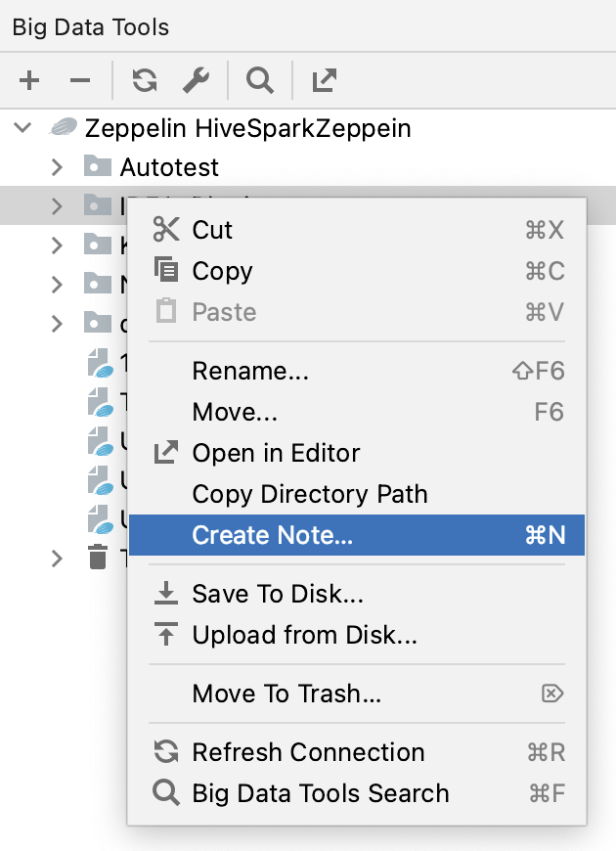Click the plus add connection icon
616x851 pixels.
tap(29, 80)
